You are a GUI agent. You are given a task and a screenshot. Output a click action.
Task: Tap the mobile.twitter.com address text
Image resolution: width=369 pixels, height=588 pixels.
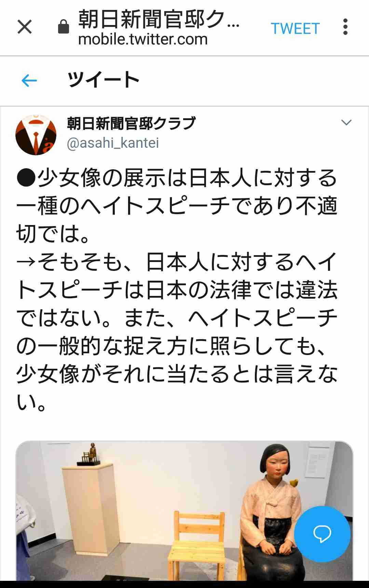[143, 39]
